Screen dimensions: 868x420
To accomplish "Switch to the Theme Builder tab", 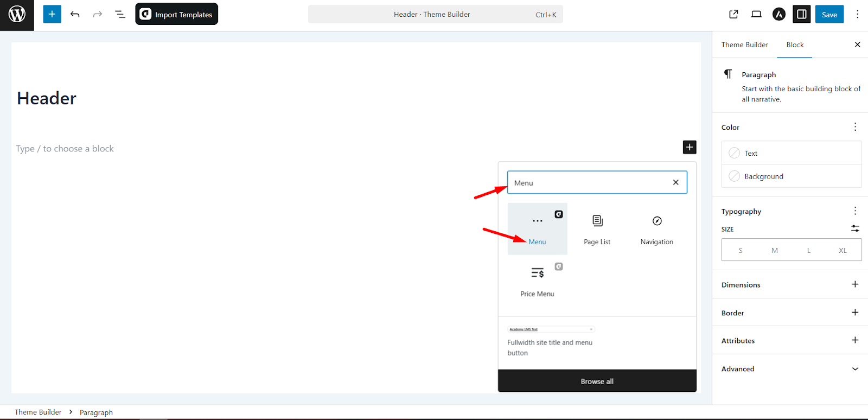I will tap(744, 44).
